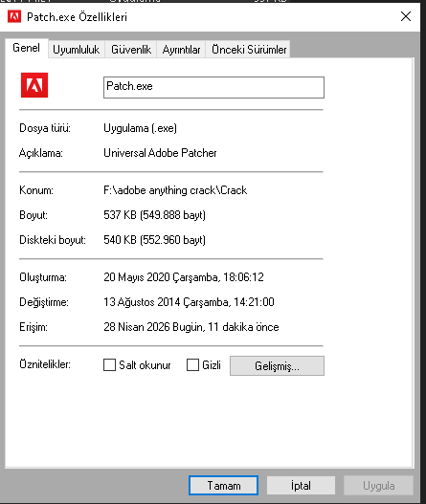Click the Açıklama: label
The height and width of the screenshot is (504, 426).
pos(41,153)
